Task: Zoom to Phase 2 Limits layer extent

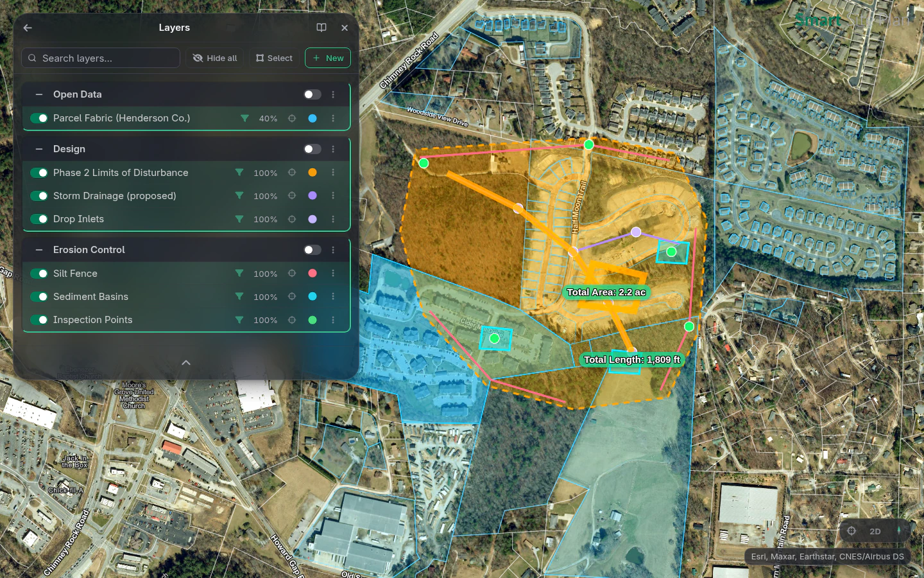Action: pyautogui.click(x=292, y=173)
